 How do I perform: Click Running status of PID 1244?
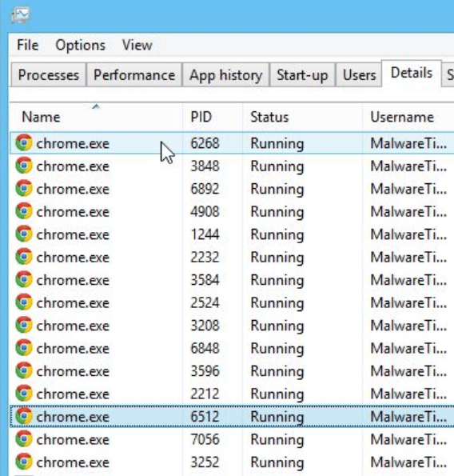[277, 235]
